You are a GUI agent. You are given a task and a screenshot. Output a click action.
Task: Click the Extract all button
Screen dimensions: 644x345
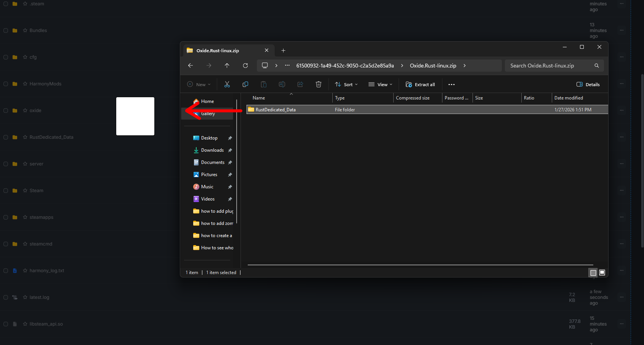pyautogui.click(x=420, y=85)
